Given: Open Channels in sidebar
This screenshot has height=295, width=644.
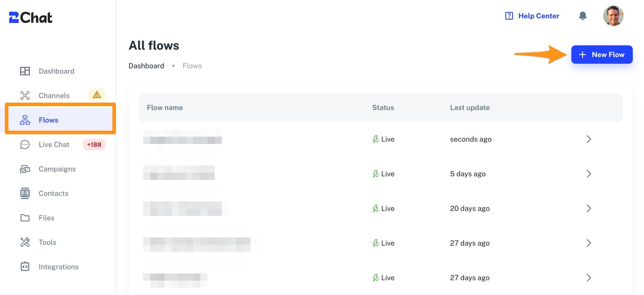Looking at the screenshot, I should tap(54, 96).
